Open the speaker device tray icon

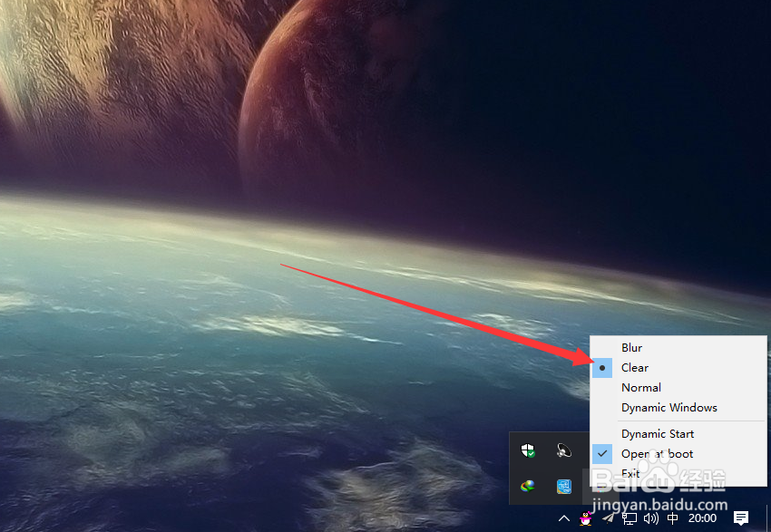pyautogui.click(x=564, y=450)
